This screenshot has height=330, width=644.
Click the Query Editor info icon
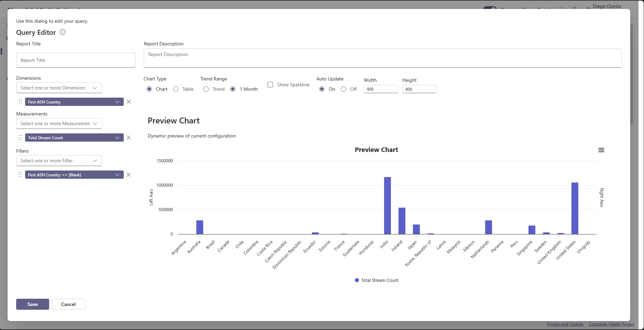[63, 32]
